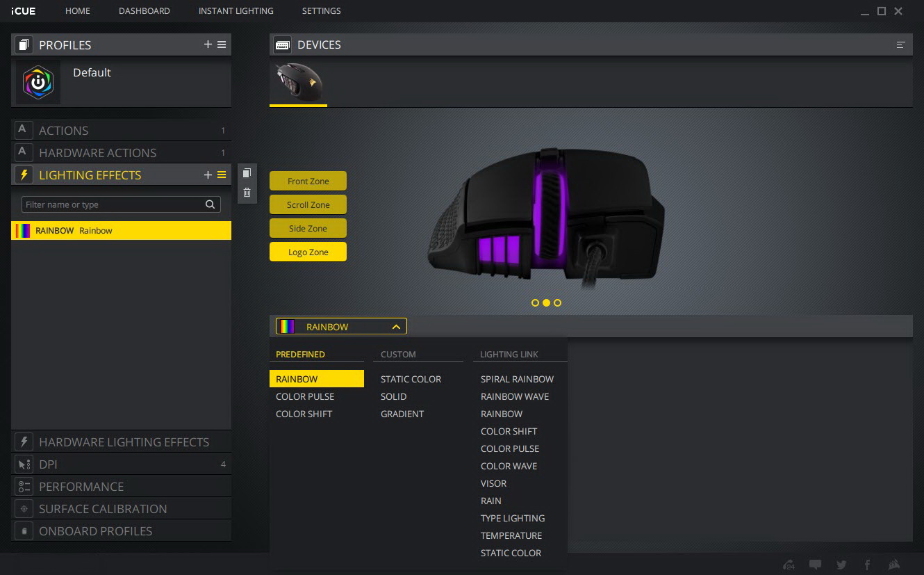This screenshot has width=924, height=575.
Task: Choose Rainbow Wave lighting link effect
Action: click(x=515, y=396)
